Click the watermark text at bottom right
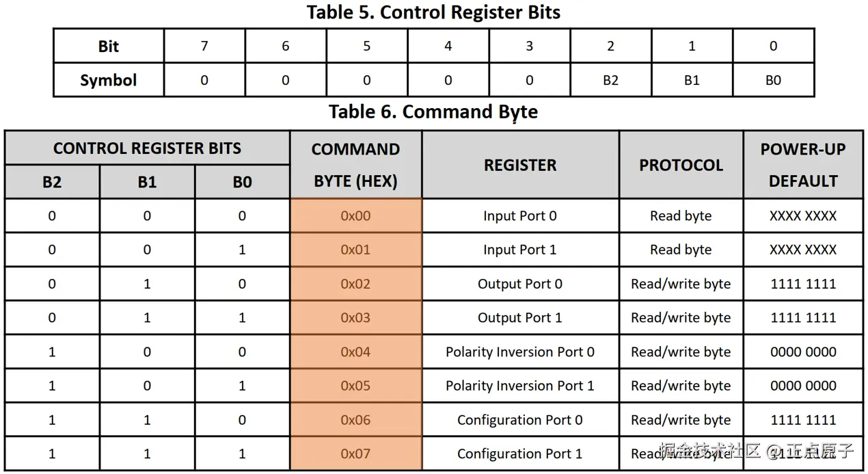The width and height of the screenshot is (868, 474). 757,450
